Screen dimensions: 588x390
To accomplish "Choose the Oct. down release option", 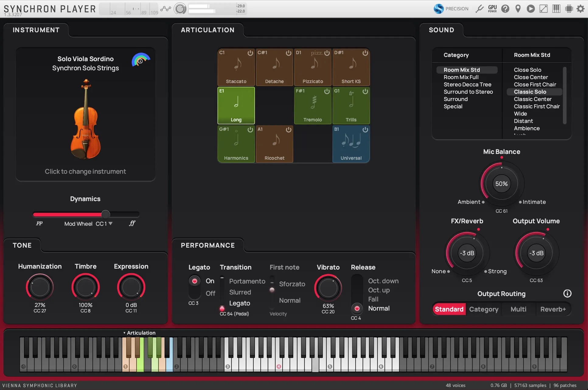I will point(383,281).
